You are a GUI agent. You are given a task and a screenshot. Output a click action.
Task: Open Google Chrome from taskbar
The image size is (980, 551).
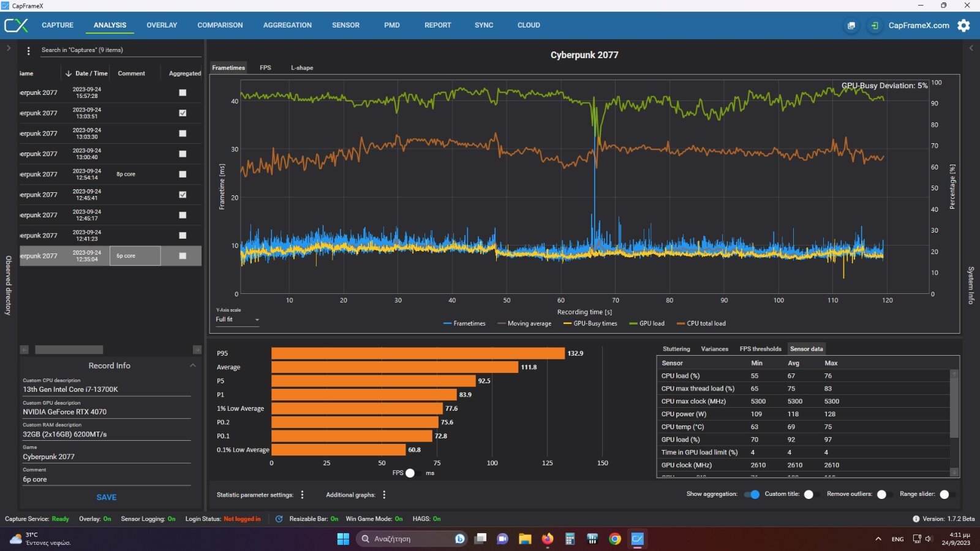(615, 539)
